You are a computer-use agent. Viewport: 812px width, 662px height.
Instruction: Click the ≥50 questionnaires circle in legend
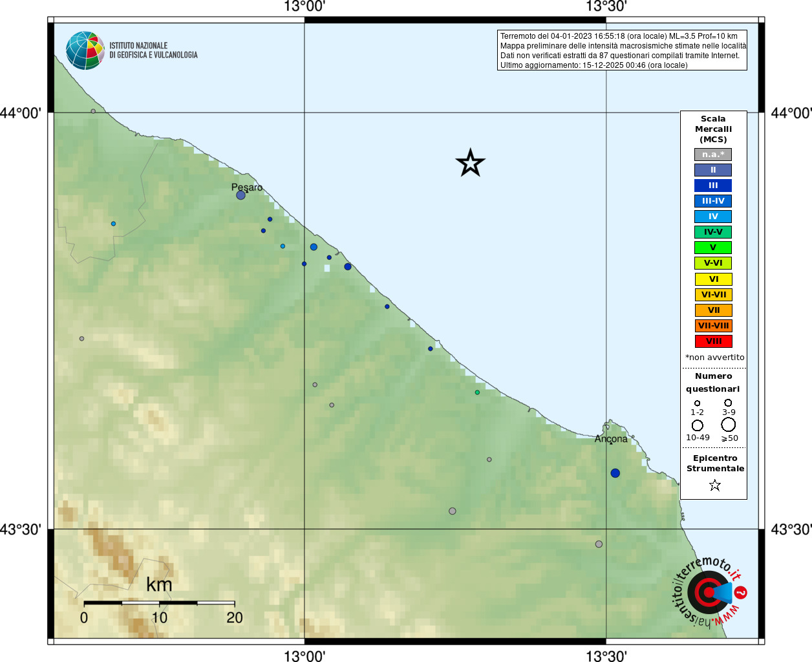pyautogui.click(x=729, y=425)
